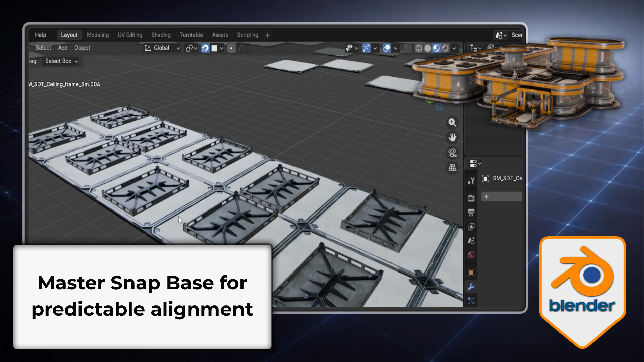Open the Object properties tab

pos(471,273)
